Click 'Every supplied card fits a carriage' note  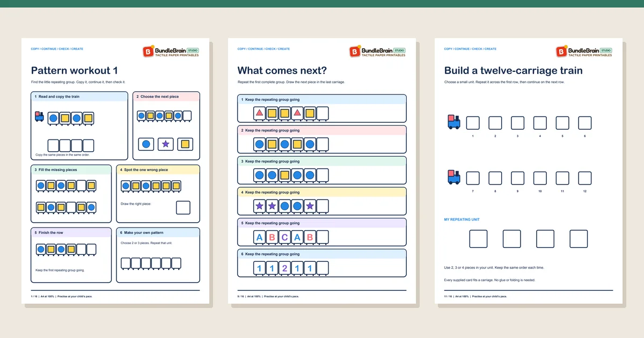click(489, 280)
